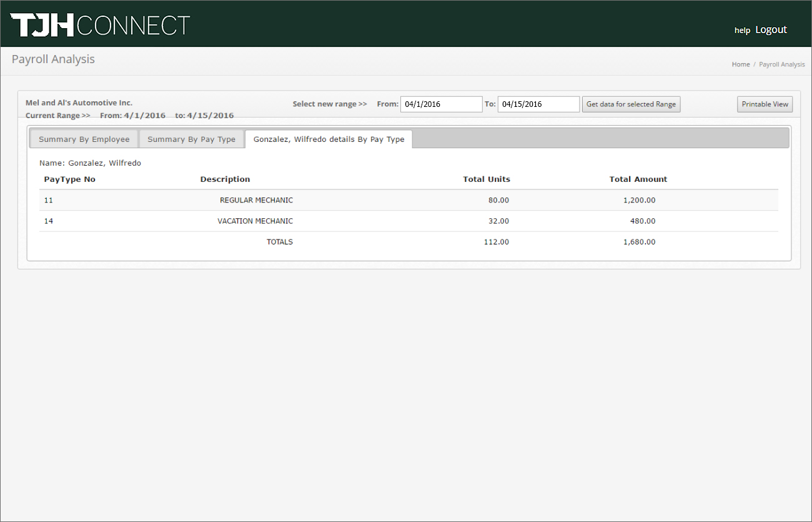Click the VACATION MECHANIC description
Screen dimensions: 812x522
(x=255, y=221)
